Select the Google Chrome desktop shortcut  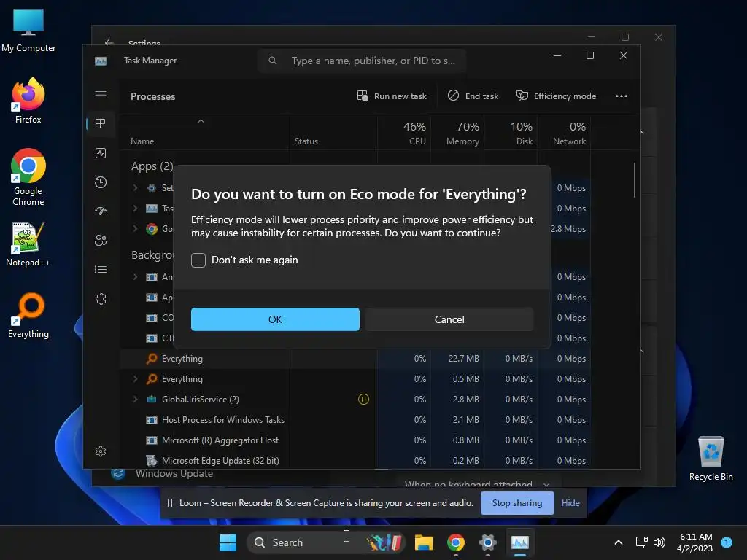click(28, 177)
